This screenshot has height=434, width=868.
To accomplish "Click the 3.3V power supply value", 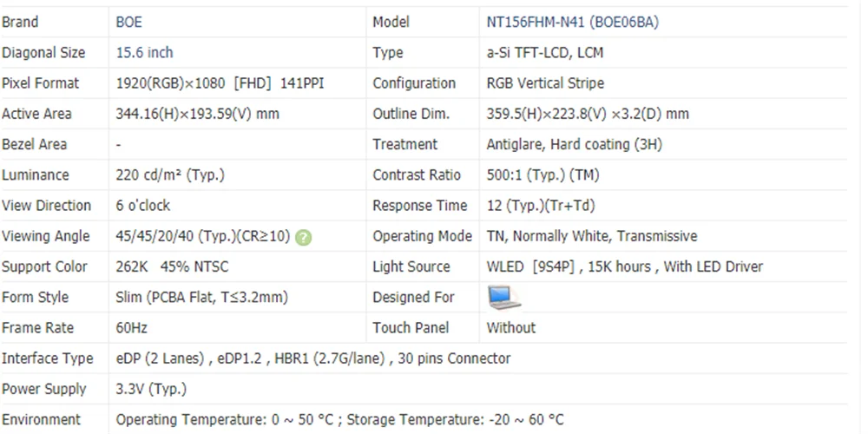I will pos(151,389).
